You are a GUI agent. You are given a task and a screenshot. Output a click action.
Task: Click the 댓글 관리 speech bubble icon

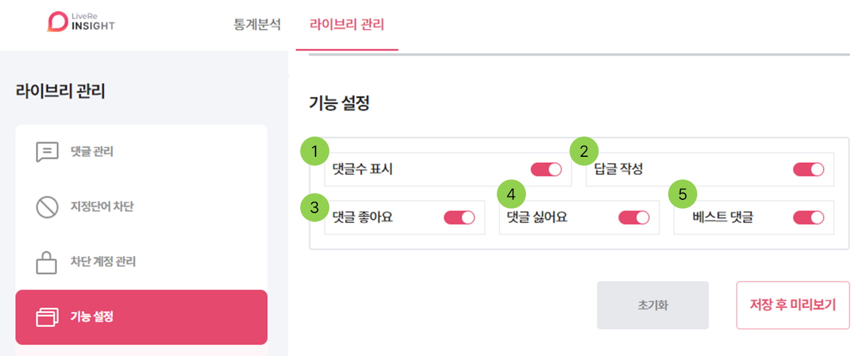click(x=47, y=151)
